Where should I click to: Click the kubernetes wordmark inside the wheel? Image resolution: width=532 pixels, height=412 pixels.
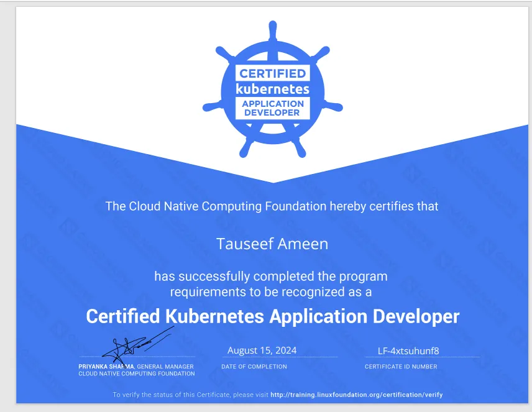(x=272, y=89)
